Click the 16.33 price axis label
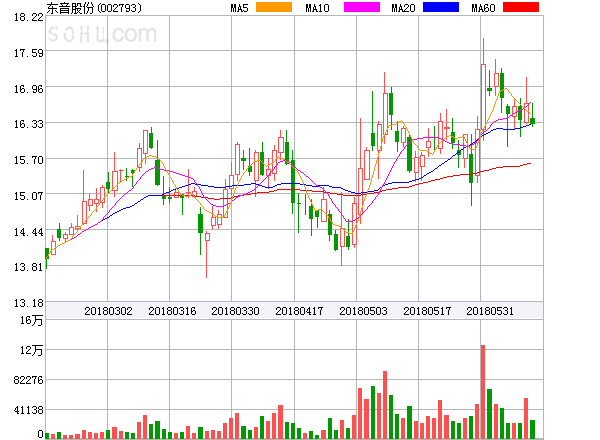 coord(29,124)
